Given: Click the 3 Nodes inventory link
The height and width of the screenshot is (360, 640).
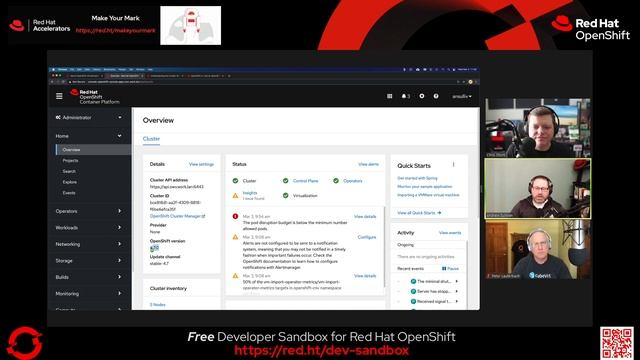Looking at the screenshot, I should (158, 304).
